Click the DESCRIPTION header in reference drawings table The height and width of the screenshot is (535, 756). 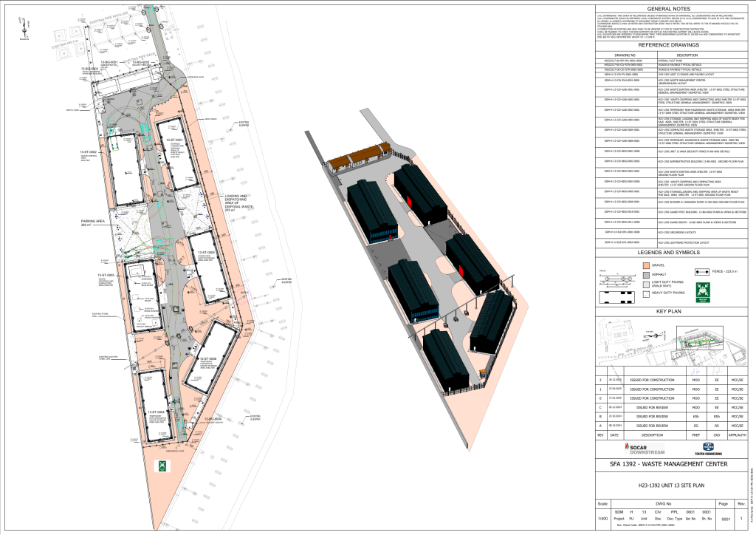[687, 55]
